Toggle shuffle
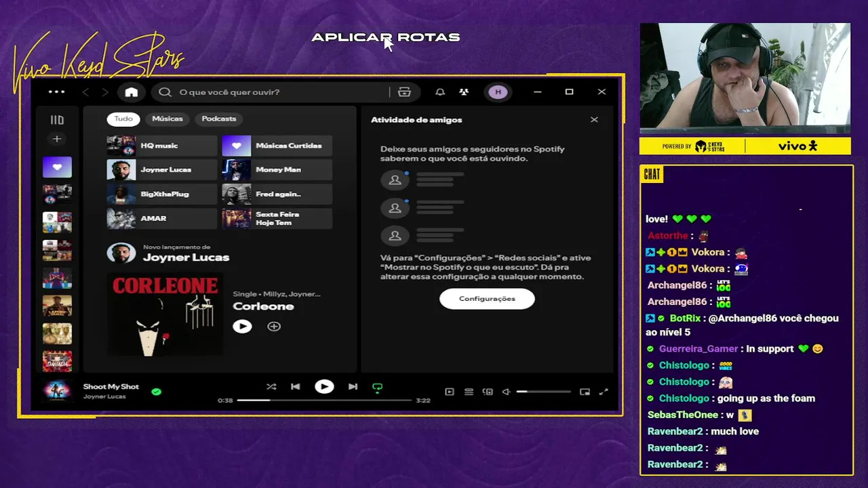The width and height of the screenshot is (868, 488). (x=271, y=387)
